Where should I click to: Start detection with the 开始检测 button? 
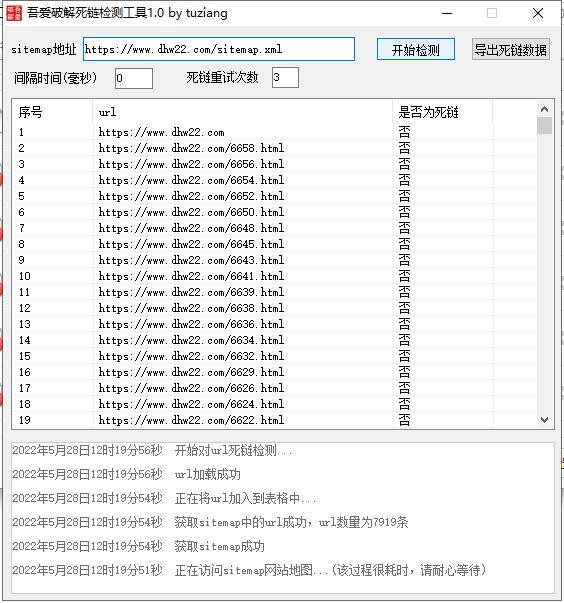pyautogui.click(x=416, y=49)
